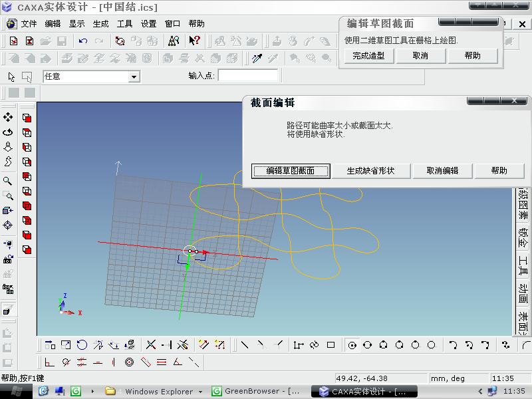Open the 窗口 menu

pyautogui.click(x=172, y=24)
